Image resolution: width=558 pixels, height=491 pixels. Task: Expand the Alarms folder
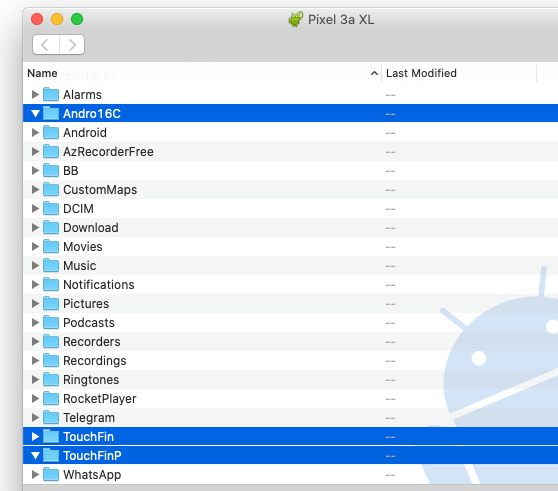point(35,95)
